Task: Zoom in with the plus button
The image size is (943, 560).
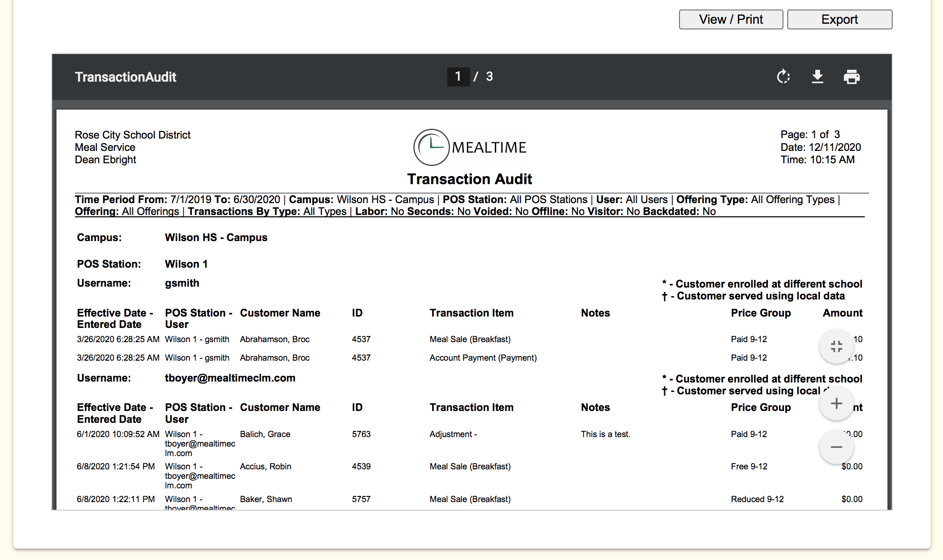Action: point(836,403)
